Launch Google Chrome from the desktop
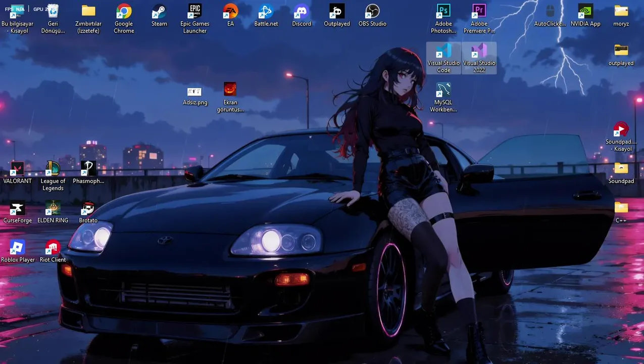Image resolution: width=644 pixels, height=364 pixels. (124, 19)
